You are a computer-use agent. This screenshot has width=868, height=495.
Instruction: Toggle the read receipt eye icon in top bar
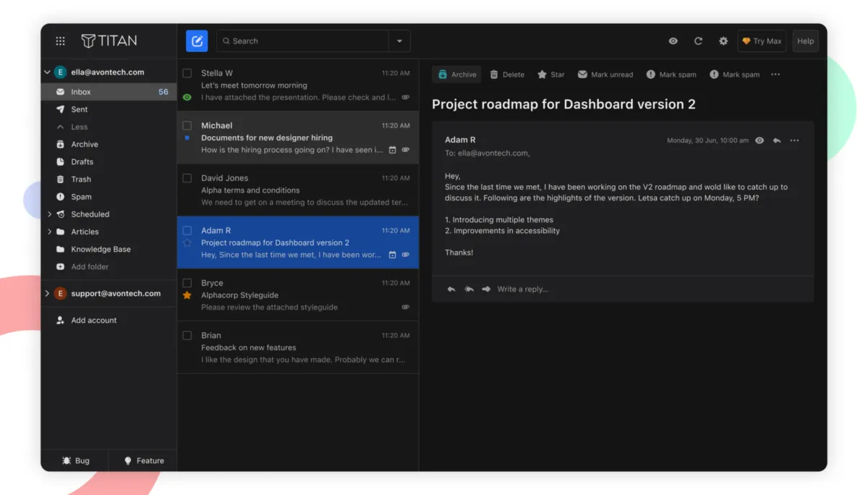click(x=673, y=41)
